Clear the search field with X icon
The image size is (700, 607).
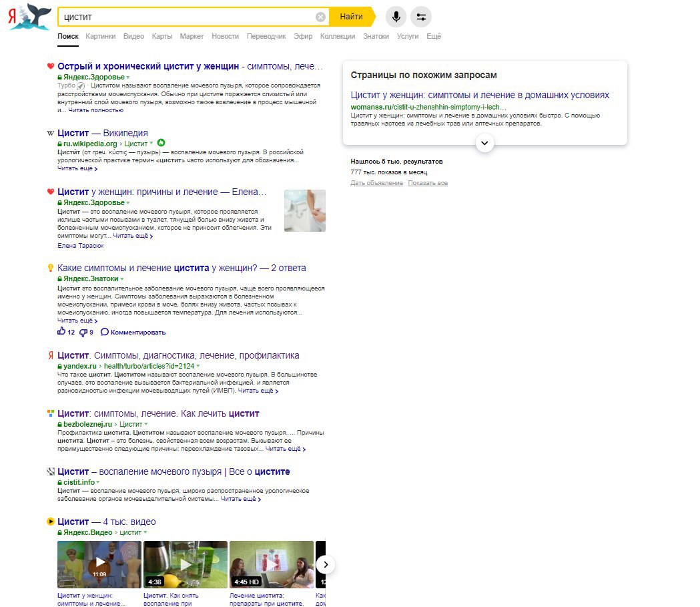320,17
